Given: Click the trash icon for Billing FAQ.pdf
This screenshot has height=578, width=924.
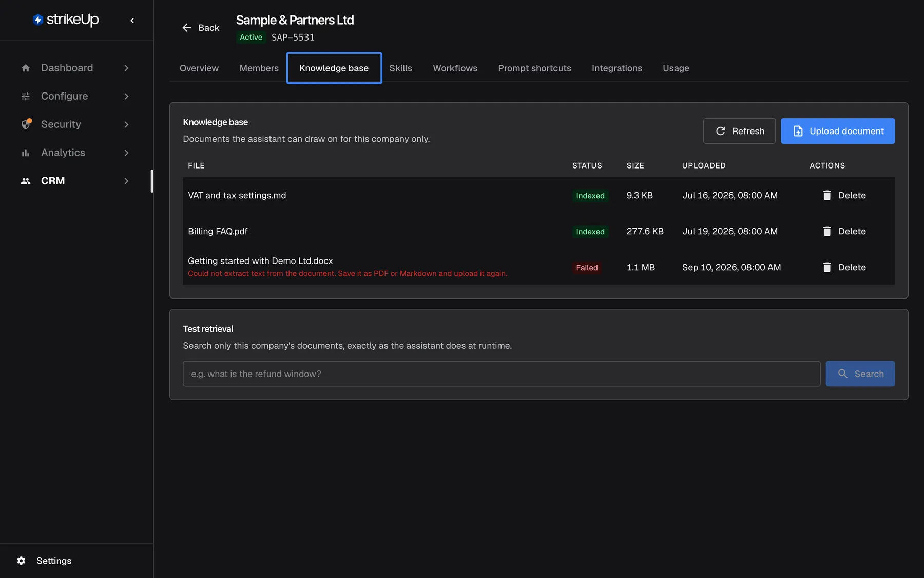Looking at the screenshot, I should coord(826,231).
